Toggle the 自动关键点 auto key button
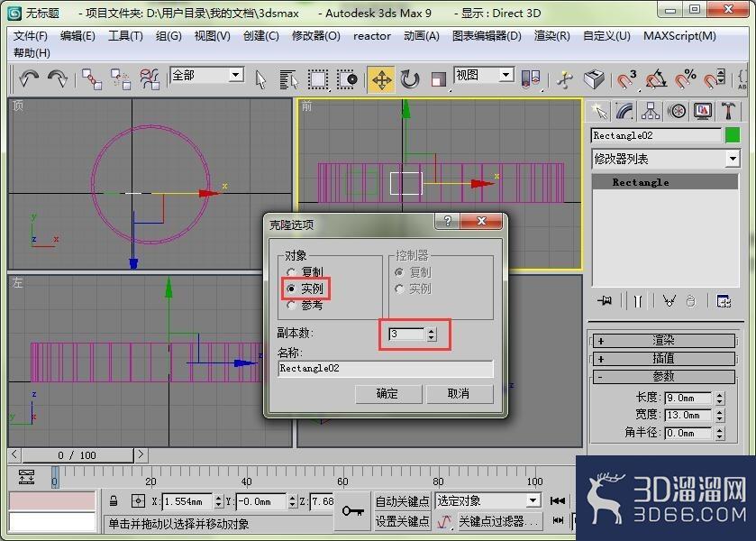 (402, 501)
